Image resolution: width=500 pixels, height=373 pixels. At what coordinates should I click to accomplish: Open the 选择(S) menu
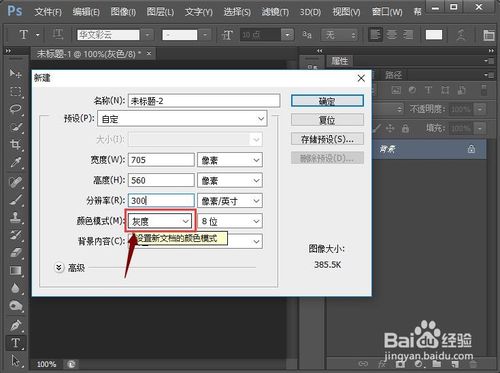[237, 12]
